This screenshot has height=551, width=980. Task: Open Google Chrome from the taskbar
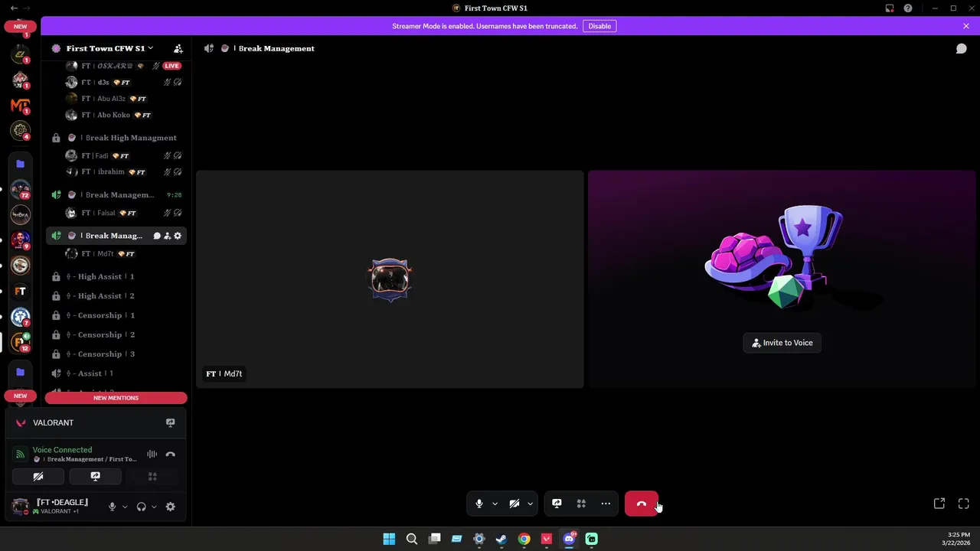524,539
